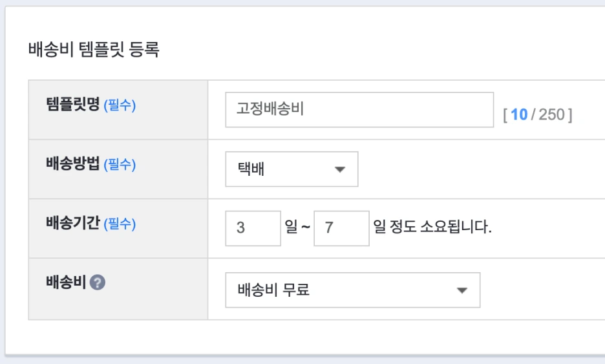Click the arrow on the 택배 dropdown
This screenshot has width=605, height=364.
point(340,170)
